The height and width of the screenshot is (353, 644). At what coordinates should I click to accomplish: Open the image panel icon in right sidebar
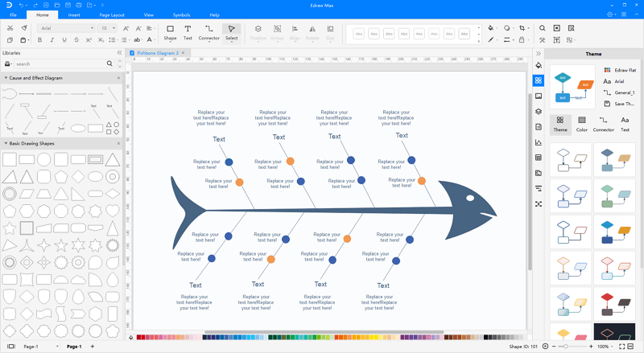[x=539, y=96]
